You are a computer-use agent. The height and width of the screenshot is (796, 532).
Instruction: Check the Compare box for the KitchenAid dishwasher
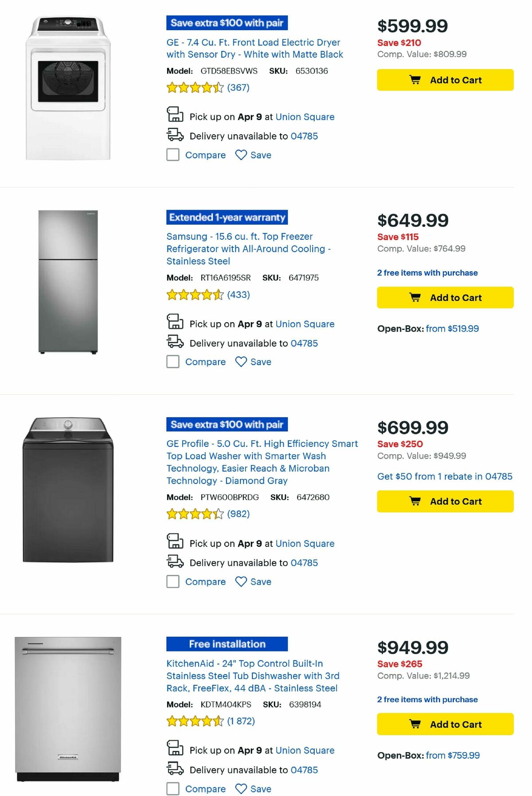coord(172,789)
